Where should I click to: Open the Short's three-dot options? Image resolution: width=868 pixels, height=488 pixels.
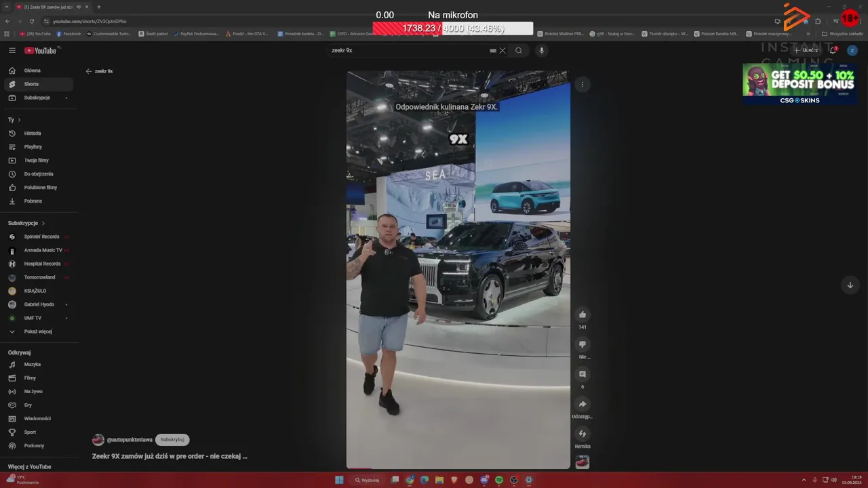pos(583,85)
